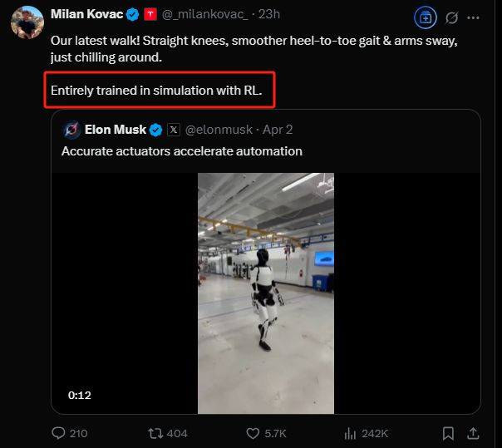This screenshot has width=502, height=448.
Task: Open the repost menu showing 404
Action: (167, 433)
